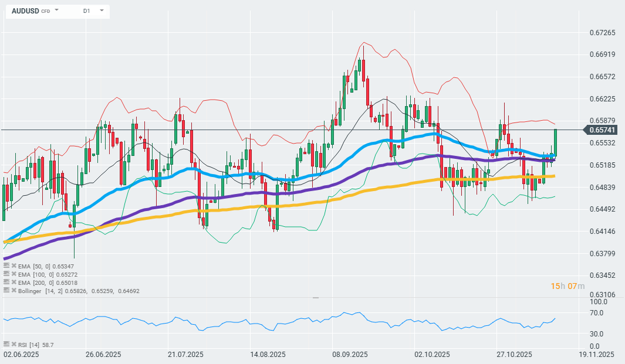
Task: Click price axis value 0.63452
Action: pos(602,275)
